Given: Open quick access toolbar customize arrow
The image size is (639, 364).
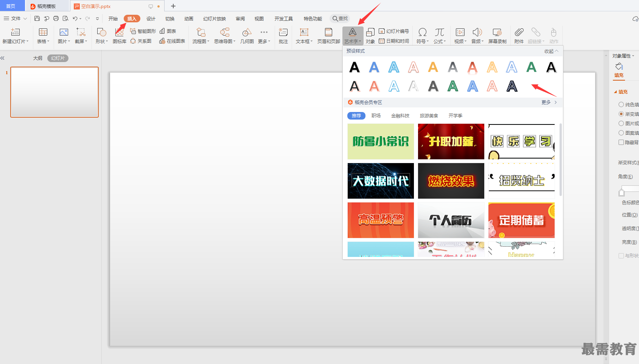Looking at the screenshot, I should coord(97,19).
